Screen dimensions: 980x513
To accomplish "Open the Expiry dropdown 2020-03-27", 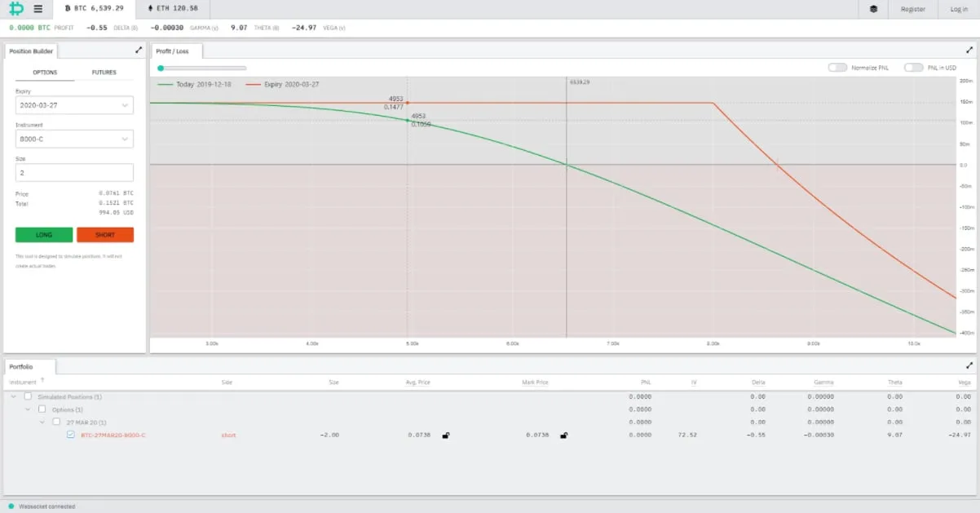I will click(74, 105).
